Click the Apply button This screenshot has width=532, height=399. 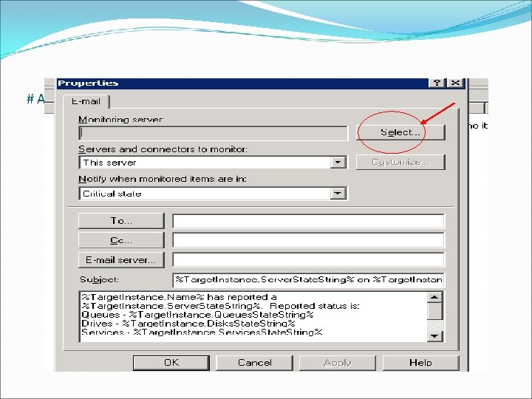click(x=338, y=363)
